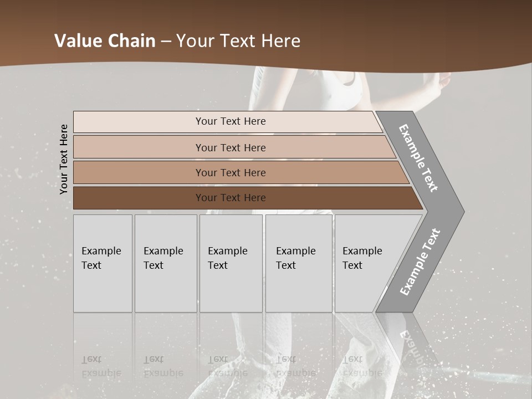Select the second beige 'Your Text Here' bar
Viewport: 532px width, 399px height.
click(234, 147)
